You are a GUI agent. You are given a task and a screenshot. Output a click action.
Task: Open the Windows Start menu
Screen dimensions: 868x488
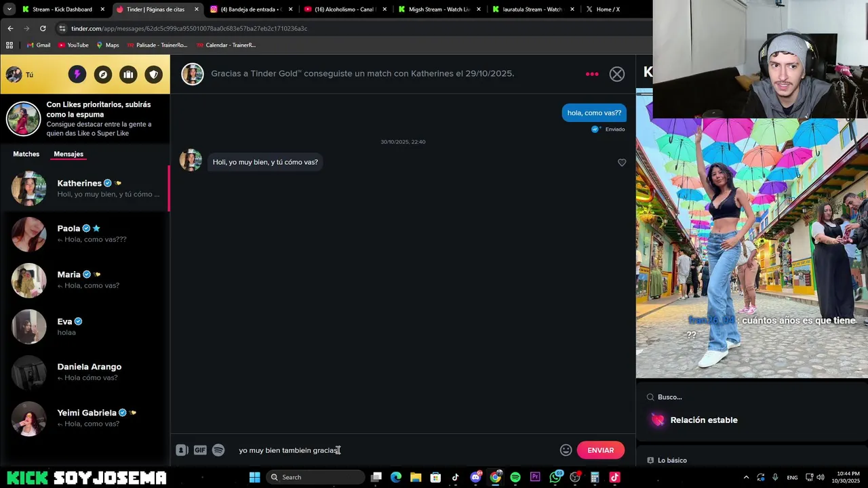point(254,477)
